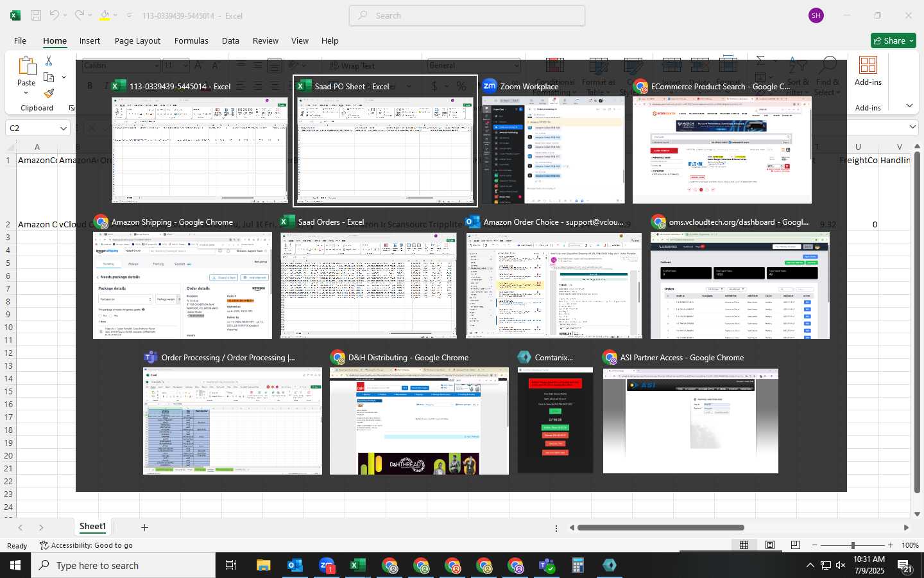
Task: Click zoom out minus on status bar
Action: [815, 545]
